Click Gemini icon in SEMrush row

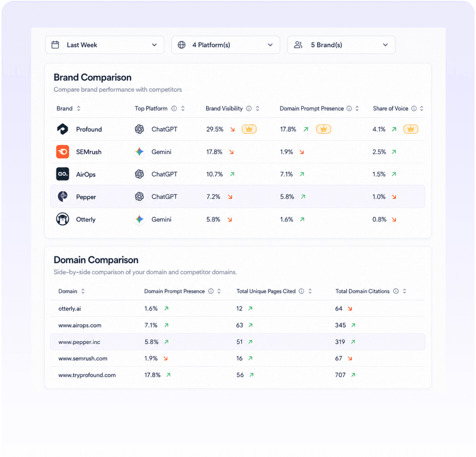point(139,152)
